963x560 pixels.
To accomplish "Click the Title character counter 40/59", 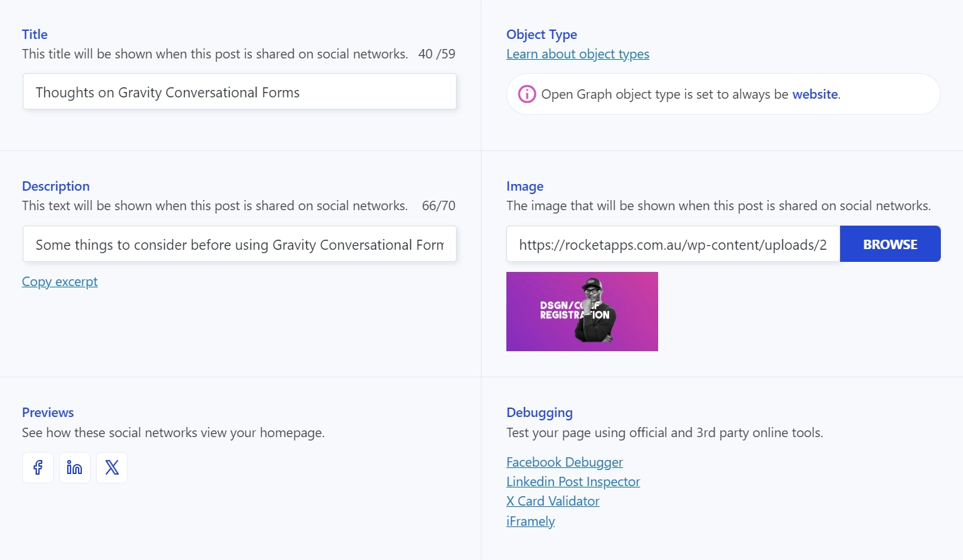I will point(438,54).
